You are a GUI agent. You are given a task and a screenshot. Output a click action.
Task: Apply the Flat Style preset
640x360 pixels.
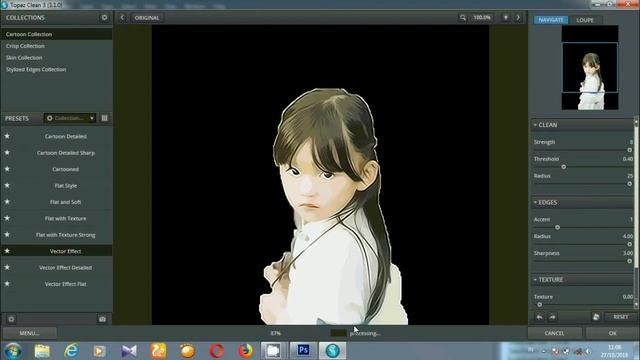pyautogui.click(x=66, y=186)
